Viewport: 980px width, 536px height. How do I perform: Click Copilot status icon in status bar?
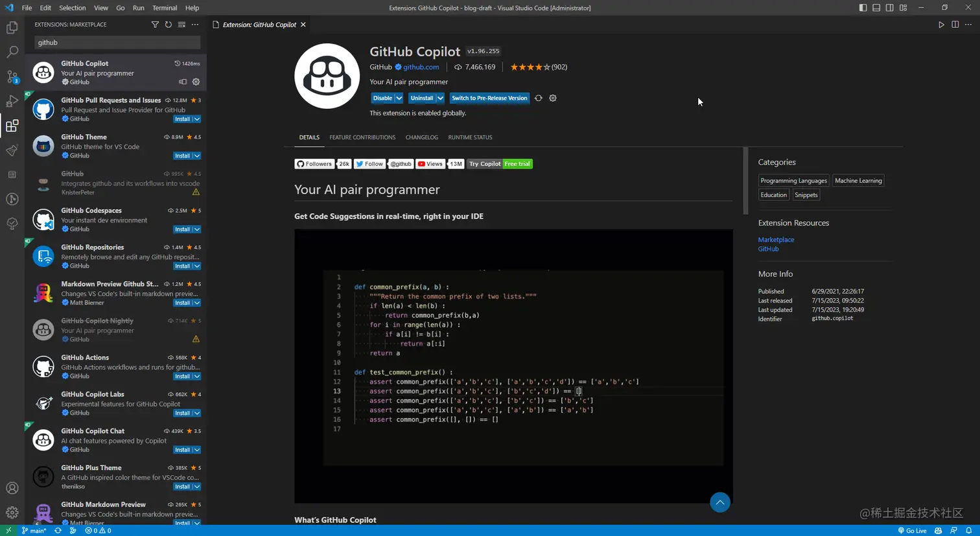[938, 530]
